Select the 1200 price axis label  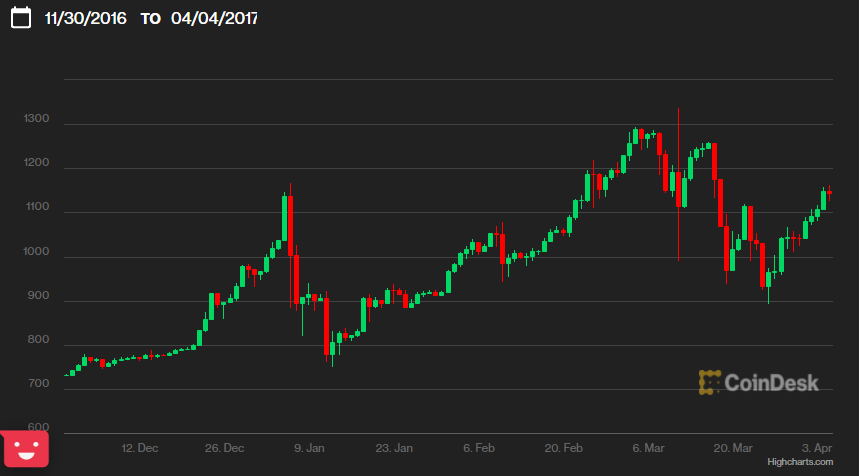pyautogui.click(x=36, y=163)
